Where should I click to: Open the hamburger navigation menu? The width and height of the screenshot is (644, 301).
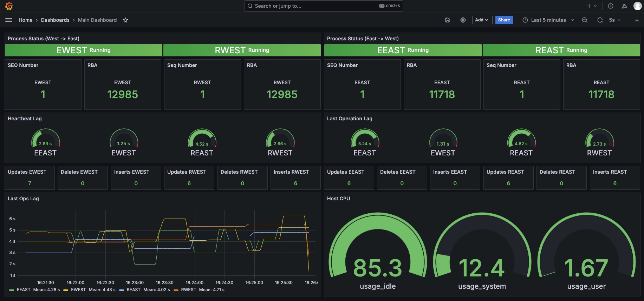(x=9, y=20)
